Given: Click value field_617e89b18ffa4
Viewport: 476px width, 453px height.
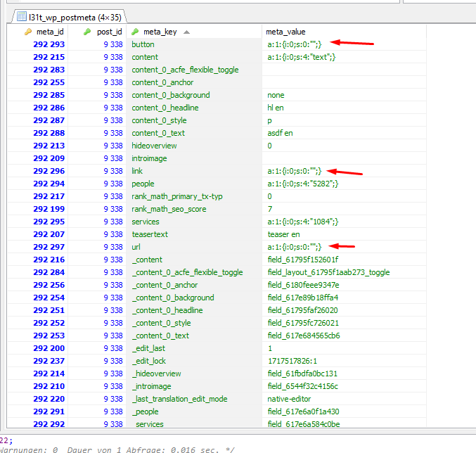Looking at the screenshot, I should pos(344,298).
